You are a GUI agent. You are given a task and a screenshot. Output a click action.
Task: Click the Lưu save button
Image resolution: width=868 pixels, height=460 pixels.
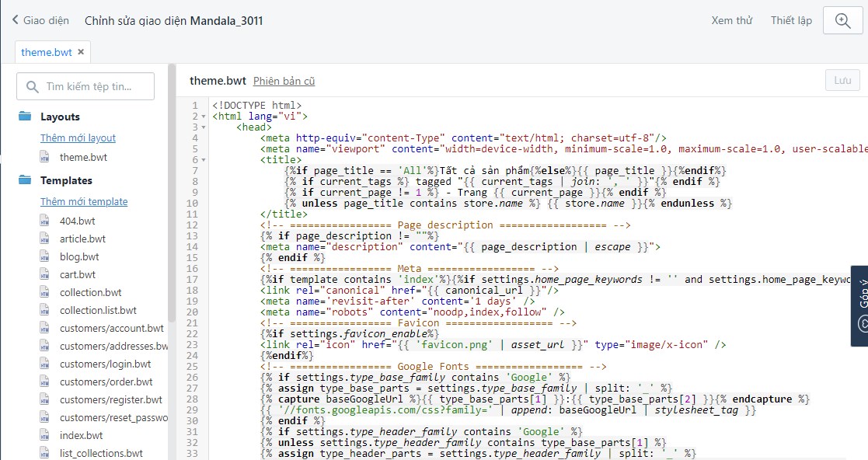(x=842, y=80)
